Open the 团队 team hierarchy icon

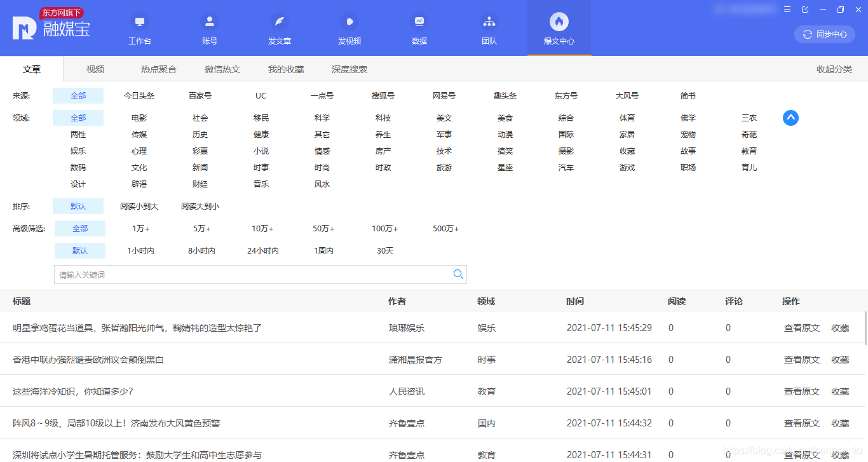pyautogui.click(x=489, y=22)
